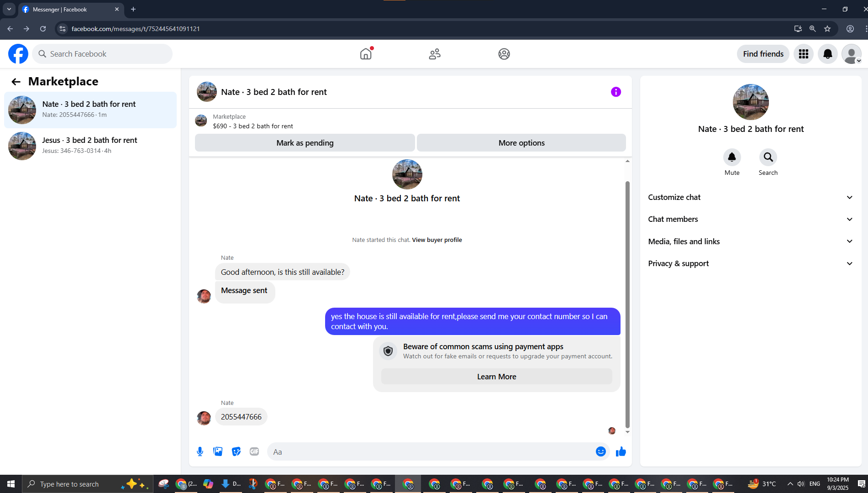
Task: Send a thumbs-up like
Action: coord(621,451)
